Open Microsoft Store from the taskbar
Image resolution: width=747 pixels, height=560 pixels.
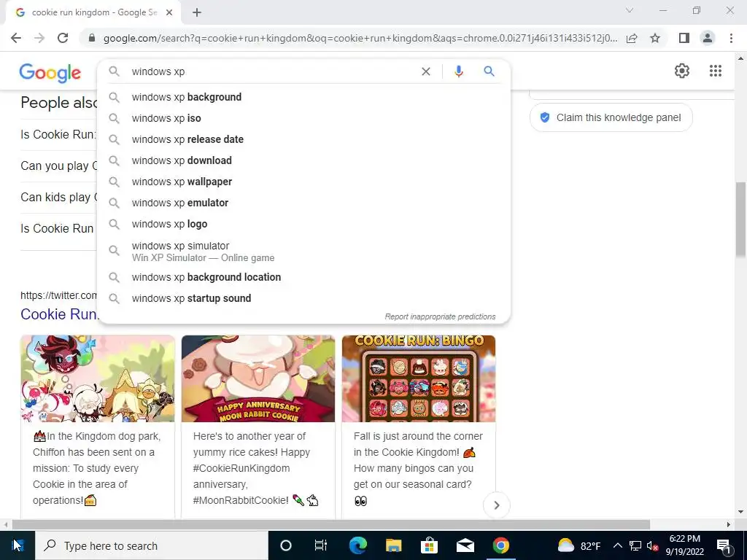click(429, 545)
